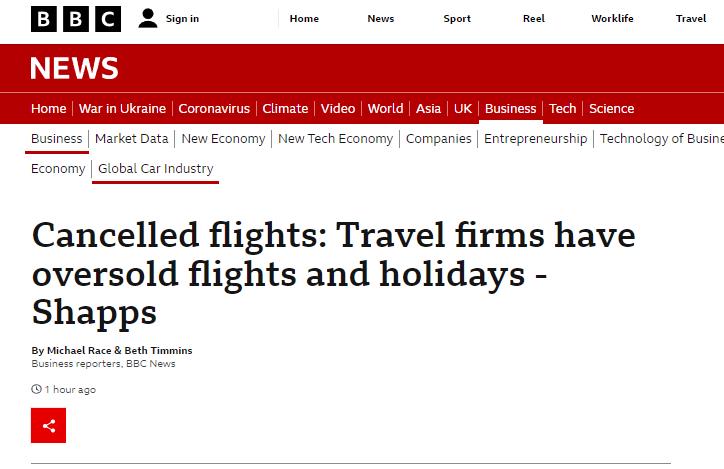The height and width of the screenshot is (469, 724).
Task: Click the BBC logo
Action: point(76,19)
